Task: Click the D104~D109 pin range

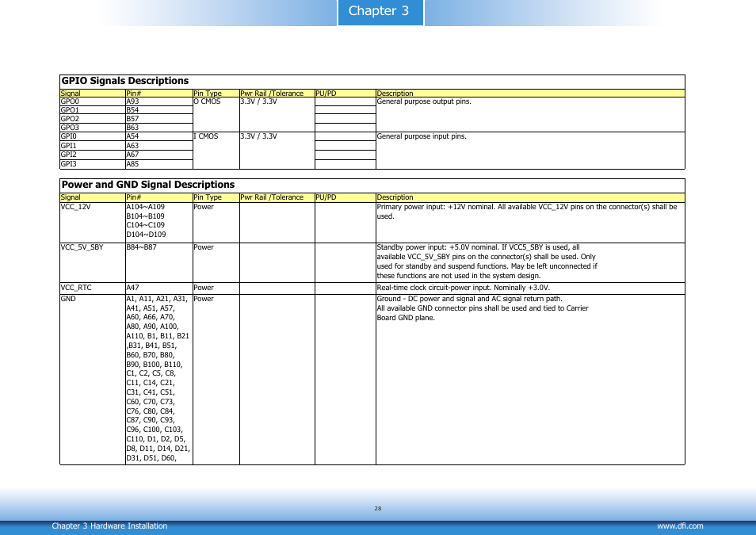Action: [x=146, y=235]
